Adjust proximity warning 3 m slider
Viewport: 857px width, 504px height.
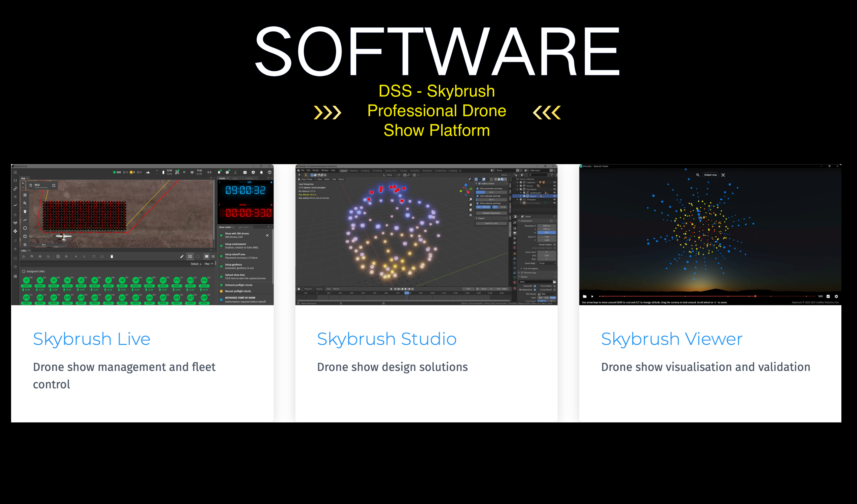point(491,192)
